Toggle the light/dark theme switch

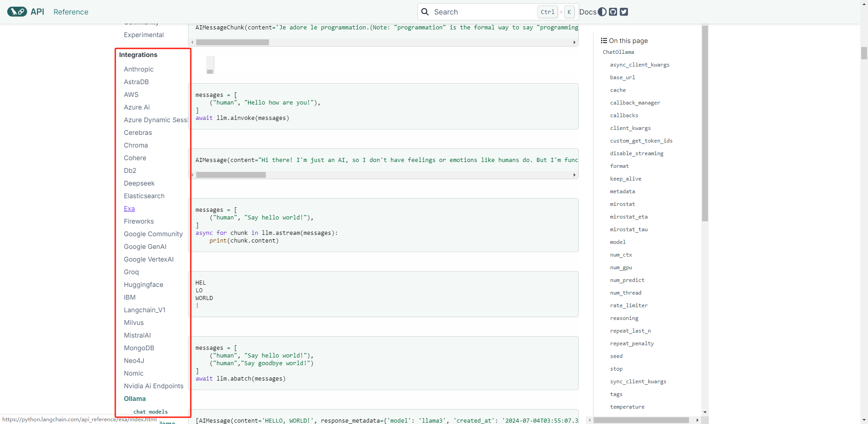[x=602, y=12]
